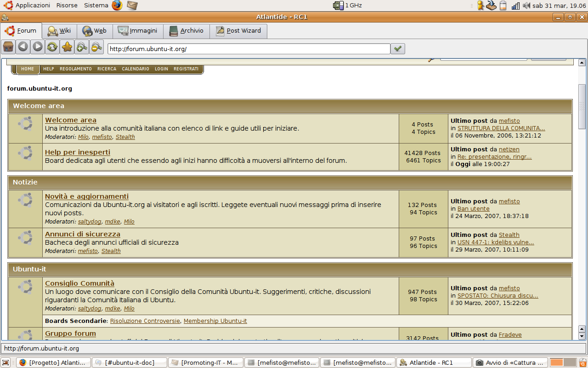
Task: Click the board icon beside Annunci di sicurezza
Action: point(25,238)
